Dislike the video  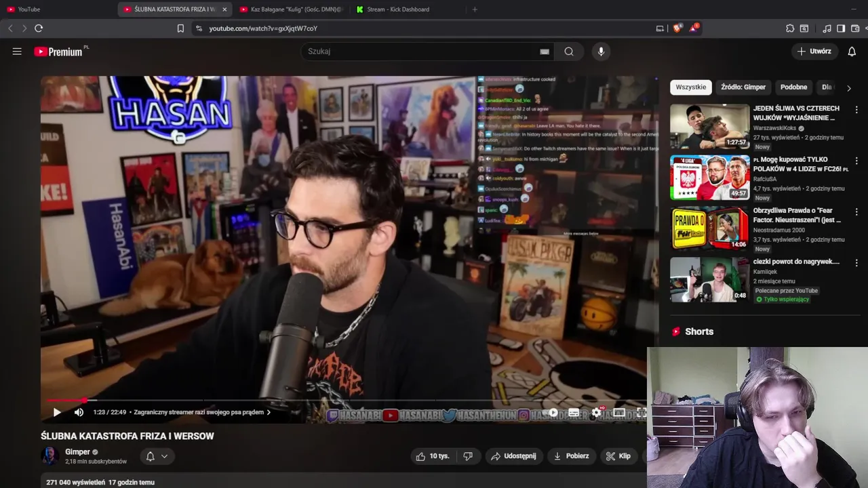[x=468, y=456]
